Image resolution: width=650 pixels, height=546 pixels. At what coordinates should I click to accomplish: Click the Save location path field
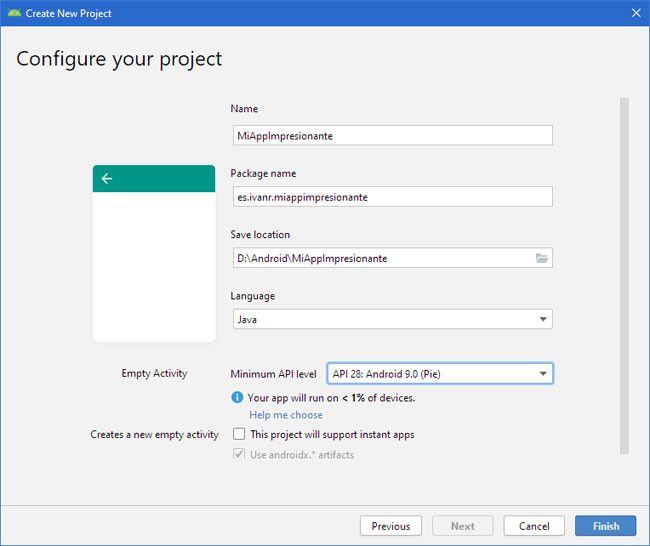tap(393, 258)
